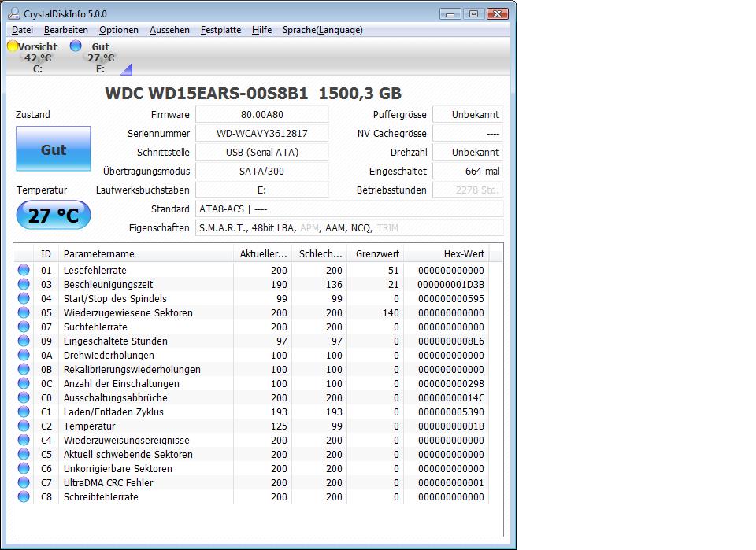Screen dimensions: 756x550
Task: Click status orb for Wiederzuweisungsereignisse row
Action: (x=24, y=440)
